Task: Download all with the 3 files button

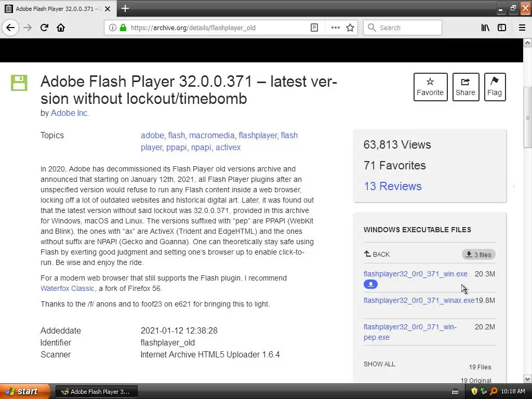Action: [478, 255]
